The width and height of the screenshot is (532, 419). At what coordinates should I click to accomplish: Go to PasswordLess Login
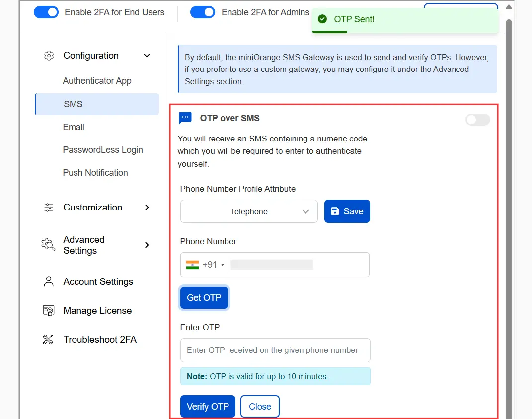point(103,150)
